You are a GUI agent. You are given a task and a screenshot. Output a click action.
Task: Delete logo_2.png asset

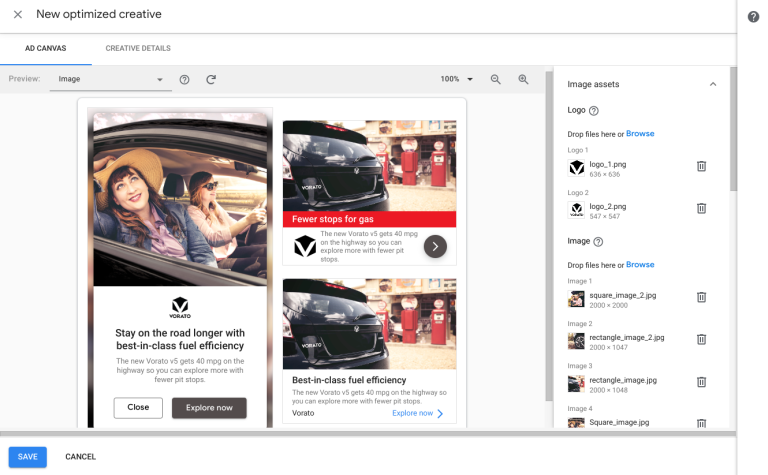[x=701, y=208]
